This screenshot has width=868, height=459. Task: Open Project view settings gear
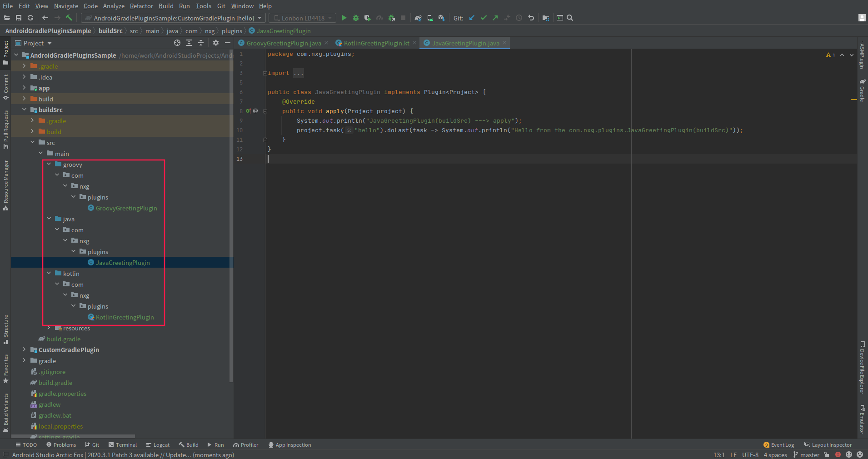pos(215,43)
